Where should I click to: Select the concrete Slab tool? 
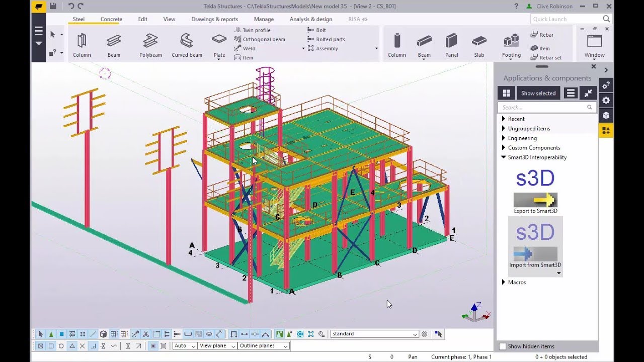479,45
